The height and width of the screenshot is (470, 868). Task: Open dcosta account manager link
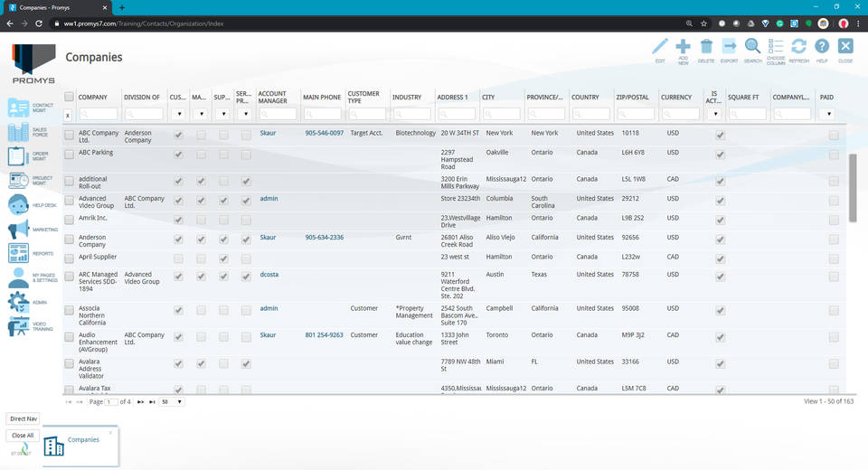click(269, 275)
